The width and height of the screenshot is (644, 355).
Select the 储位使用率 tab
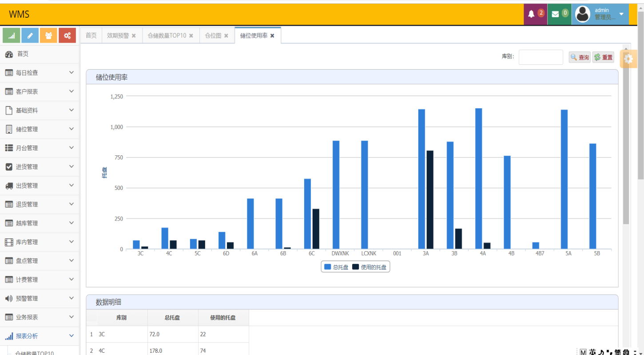(x=254, y=35)
